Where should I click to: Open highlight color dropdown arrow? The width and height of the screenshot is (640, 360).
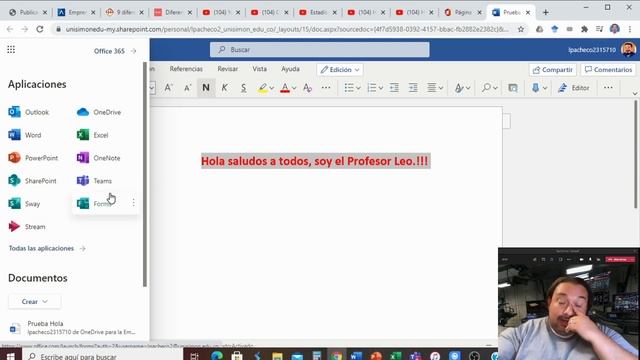(272, 88)
